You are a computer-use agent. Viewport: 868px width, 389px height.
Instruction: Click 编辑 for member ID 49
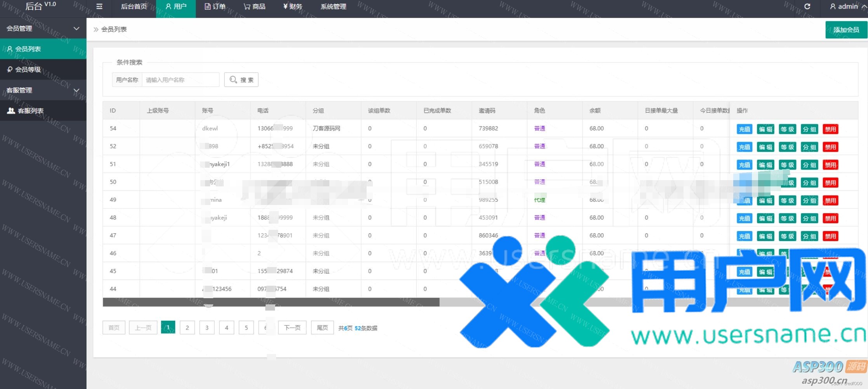[x=766, y=201]
